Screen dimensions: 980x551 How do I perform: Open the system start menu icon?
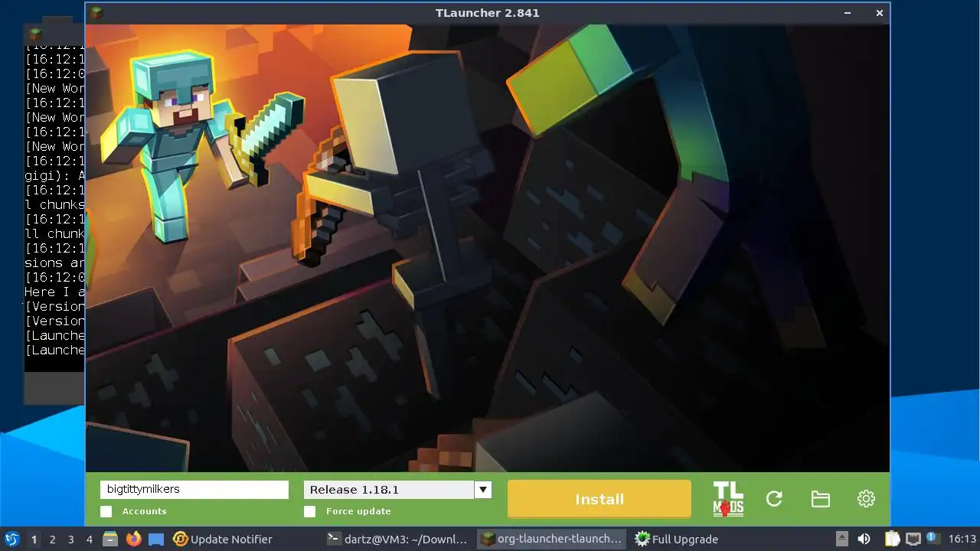click(x=12, y=539)
